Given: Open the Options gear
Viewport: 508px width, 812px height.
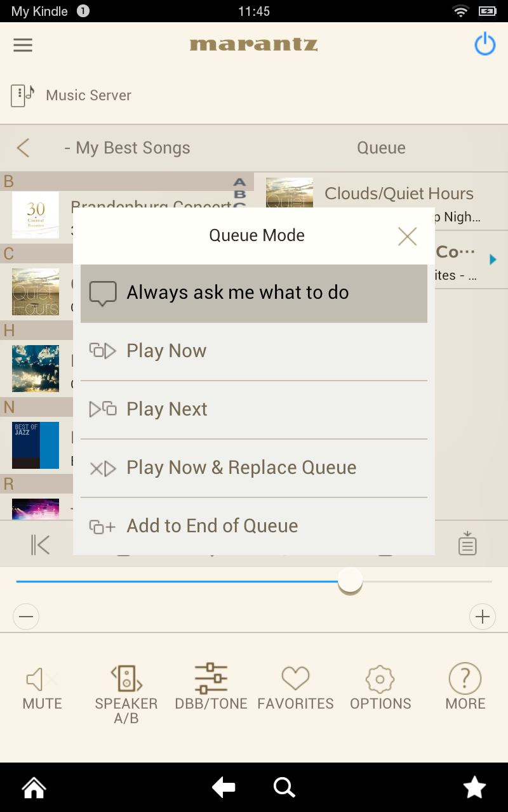Looking at the screenshot, I should pos(380,686).
